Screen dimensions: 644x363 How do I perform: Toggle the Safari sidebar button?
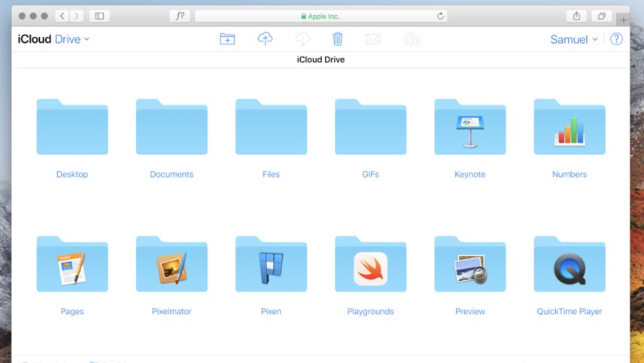[99, 16]
